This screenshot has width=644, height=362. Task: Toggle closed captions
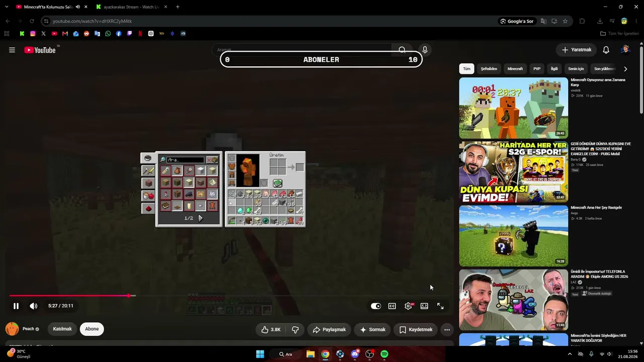coord(392,306)
